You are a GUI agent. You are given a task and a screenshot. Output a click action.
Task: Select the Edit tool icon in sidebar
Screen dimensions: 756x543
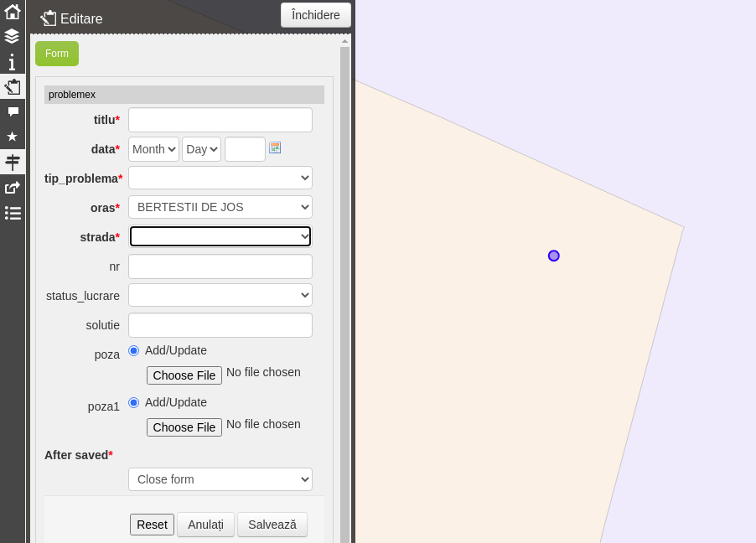pyautogui.click(x=13, y=86)
